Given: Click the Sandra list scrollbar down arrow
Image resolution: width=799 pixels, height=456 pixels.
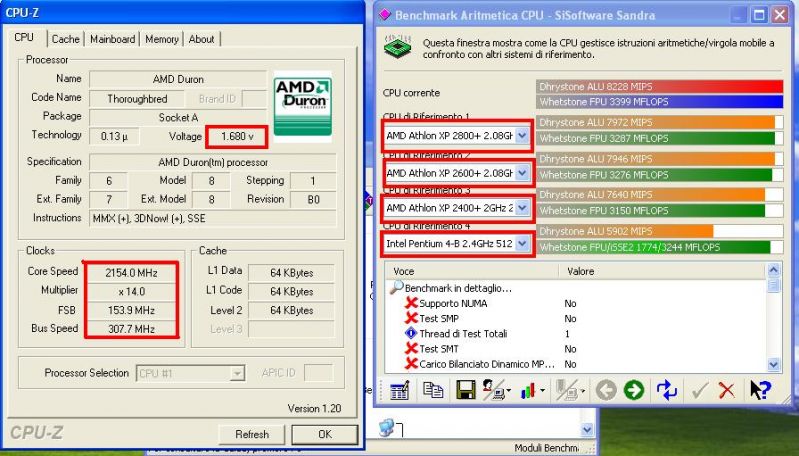Looking at the screenshot, I should (x=773, y=364).
